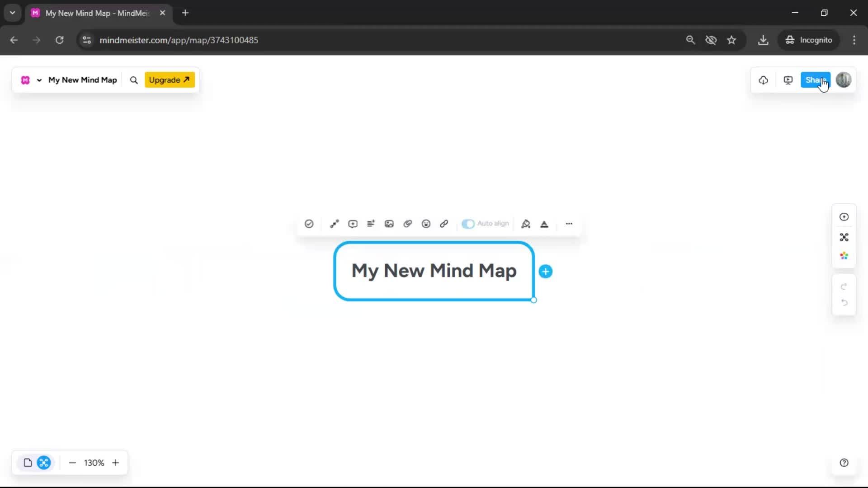Zoom out with the minus button
The height and width of the screenshot is (488, 868).
coord(72,463)
